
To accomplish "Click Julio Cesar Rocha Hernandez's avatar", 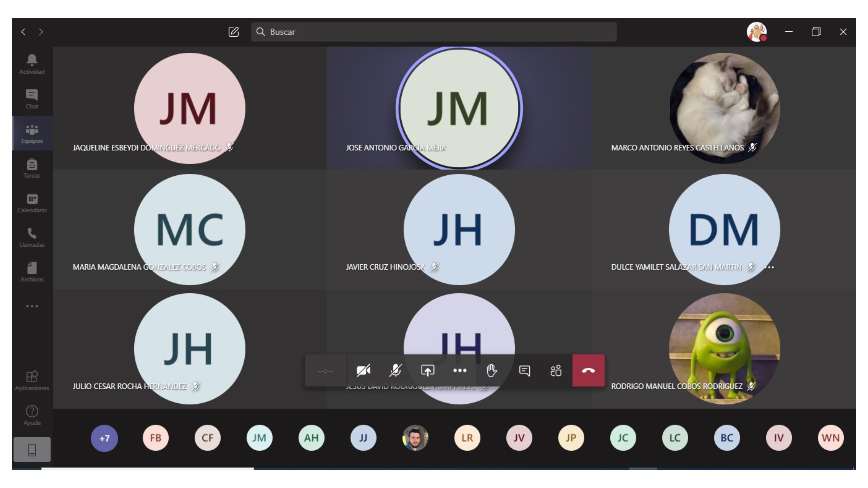I will (190, 349).
